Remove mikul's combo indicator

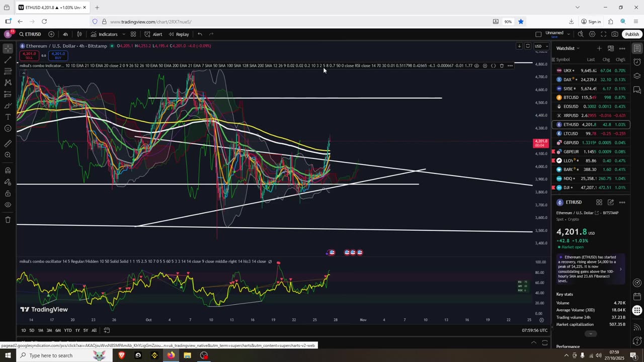tap(502, 65)
